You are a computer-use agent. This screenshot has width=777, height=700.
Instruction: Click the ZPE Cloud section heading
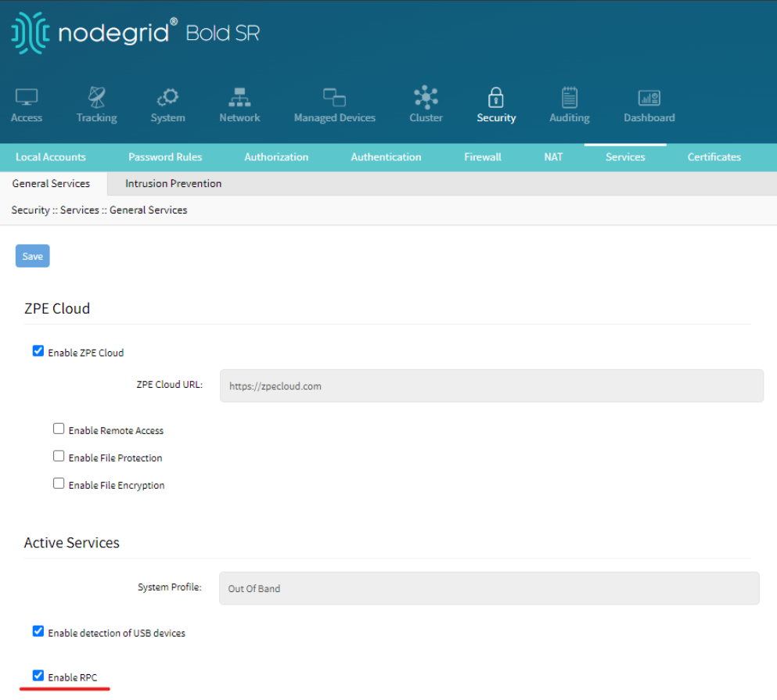[57, 309]
